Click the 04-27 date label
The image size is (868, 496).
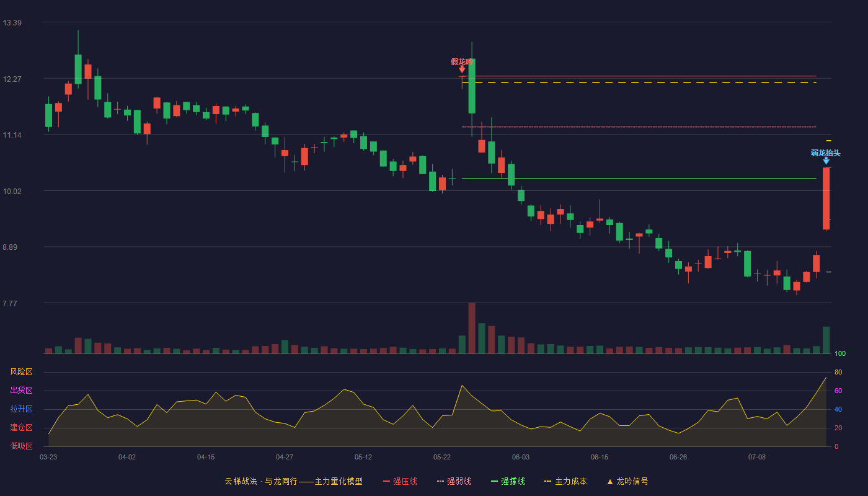click(285, 457)
